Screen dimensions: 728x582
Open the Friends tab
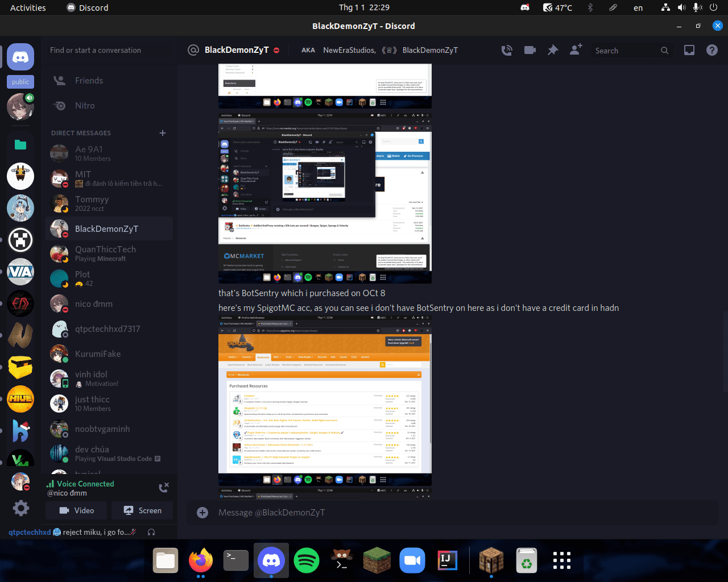tap(89, 81)
